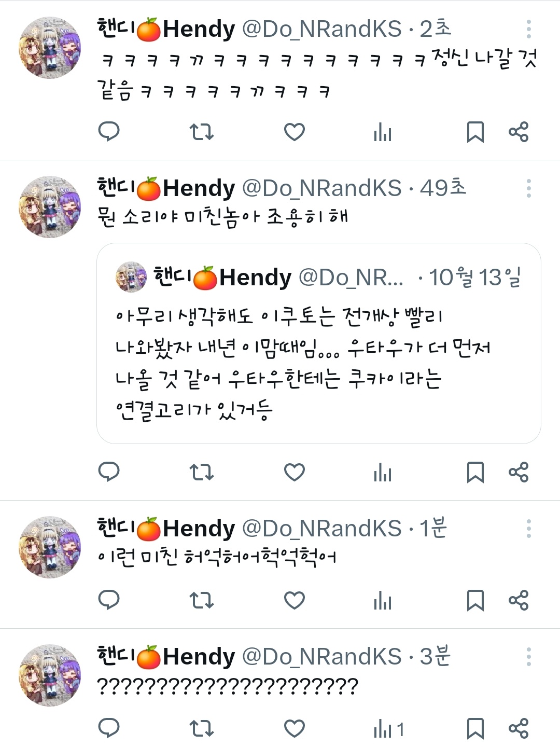Screen dimensions: 560x747
Task: Open Hendy avatar on the 3분 tweet
Action: pyautogui.click(x=50, y=675)
